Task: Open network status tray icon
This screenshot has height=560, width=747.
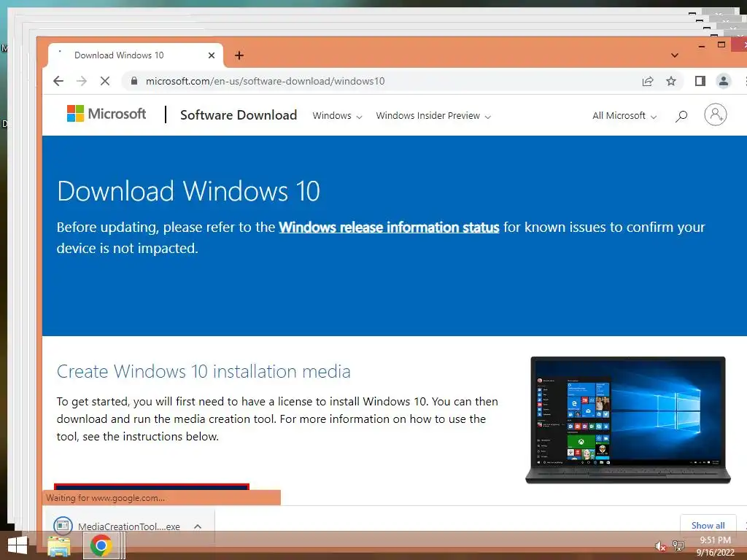Action: (678, 546)
